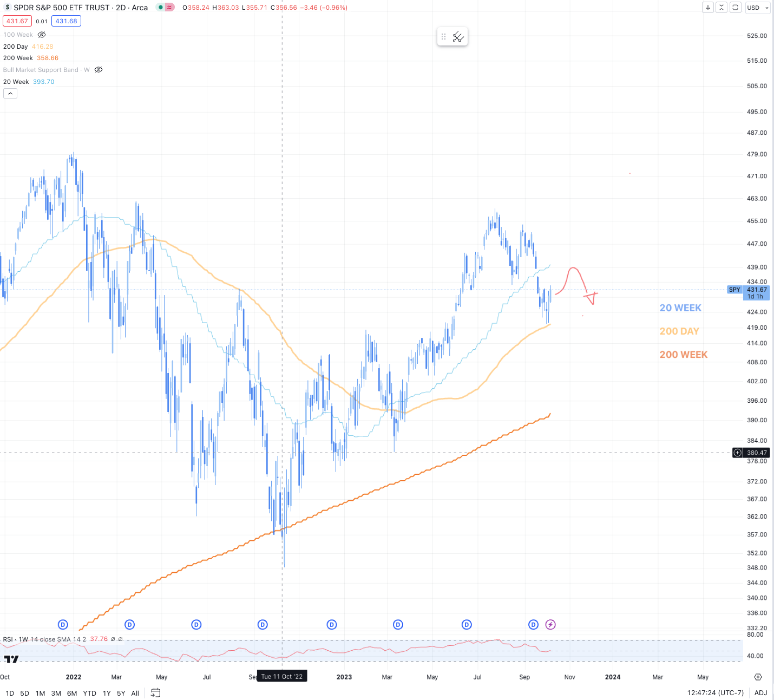Switch to the YTD time range
774x700 pixels.
point(90,693)
